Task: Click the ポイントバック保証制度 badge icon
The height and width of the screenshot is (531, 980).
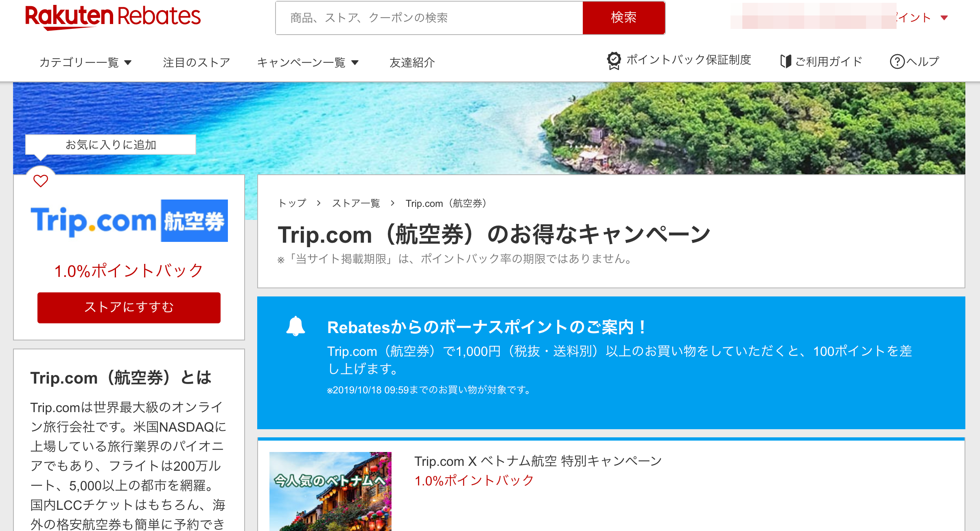Action: (x=614, y=61)
